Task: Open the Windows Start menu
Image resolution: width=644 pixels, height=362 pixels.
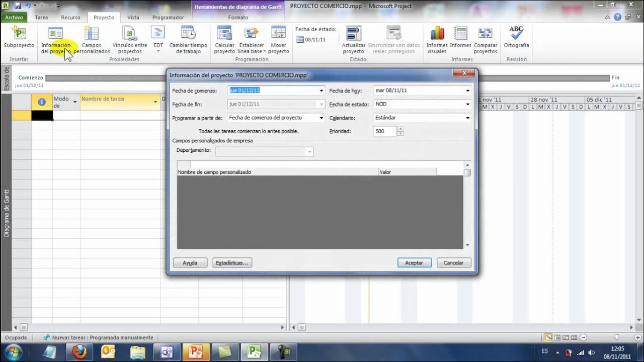Action: (14, 351)
